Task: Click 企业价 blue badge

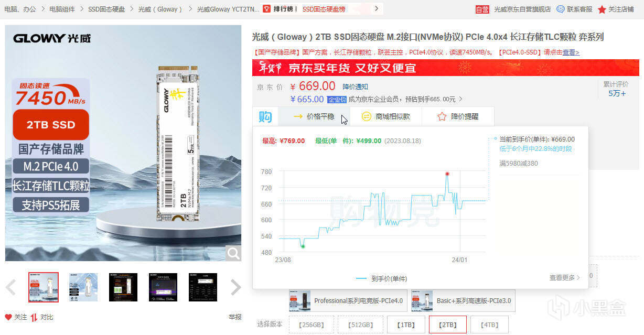Action: (337, 100)
